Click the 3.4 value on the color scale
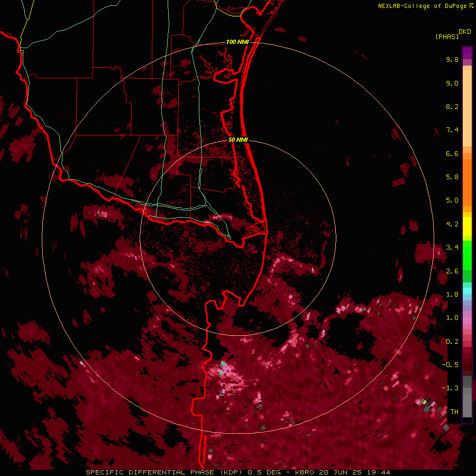The image size is (476, 476). pos(452,247)
